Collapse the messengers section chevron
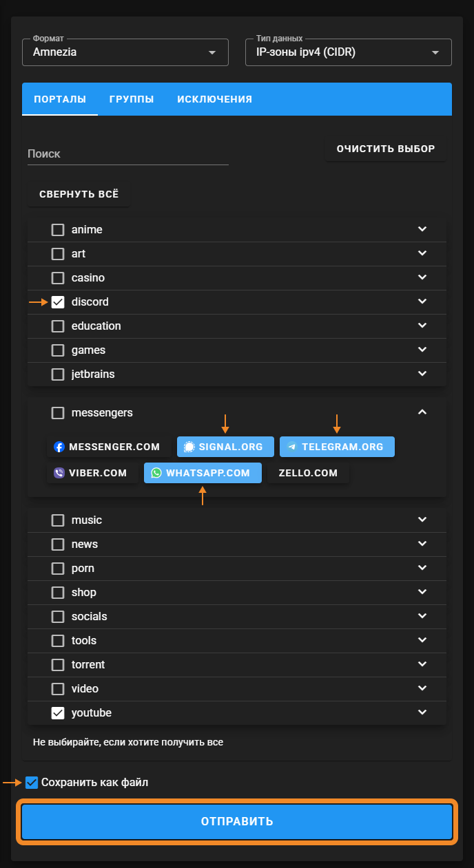This screenshot has height=868, width=474. click(422, 412)
